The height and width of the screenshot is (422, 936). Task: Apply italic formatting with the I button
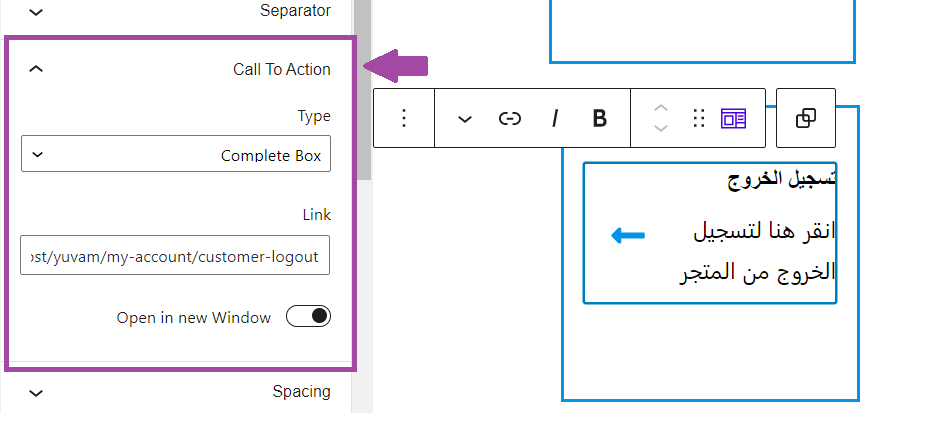(555, 119)
